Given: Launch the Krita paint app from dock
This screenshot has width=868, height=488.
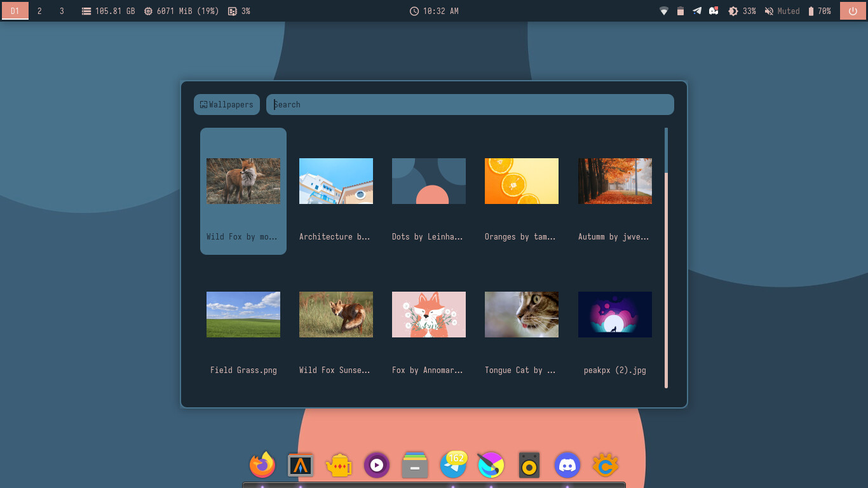Looking at the screenshot, I should coord(491,465).
